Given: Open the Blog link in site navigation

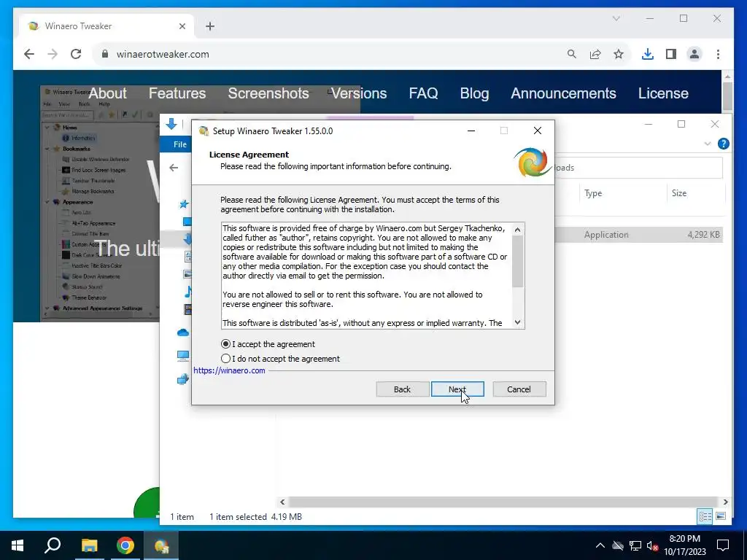Looking at the screenshot, I should click(474, 93).
